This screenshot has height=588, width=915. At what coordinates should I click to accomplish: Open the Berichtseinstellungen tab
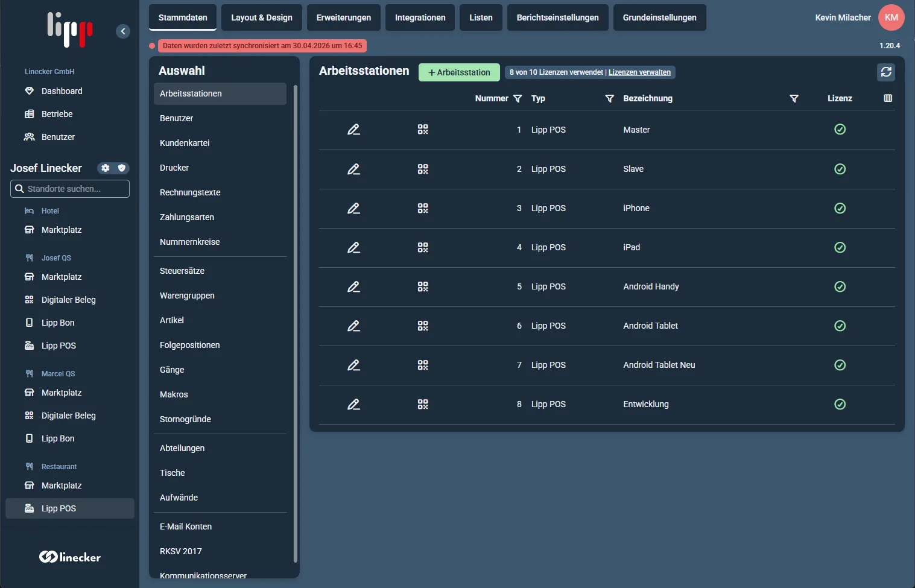tap(558, 17)
